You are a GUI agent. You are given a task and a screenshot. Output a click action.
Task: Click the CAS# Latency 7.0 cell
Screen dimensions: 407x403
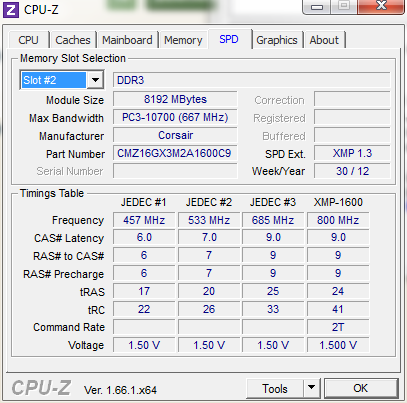tap(209, 238)
